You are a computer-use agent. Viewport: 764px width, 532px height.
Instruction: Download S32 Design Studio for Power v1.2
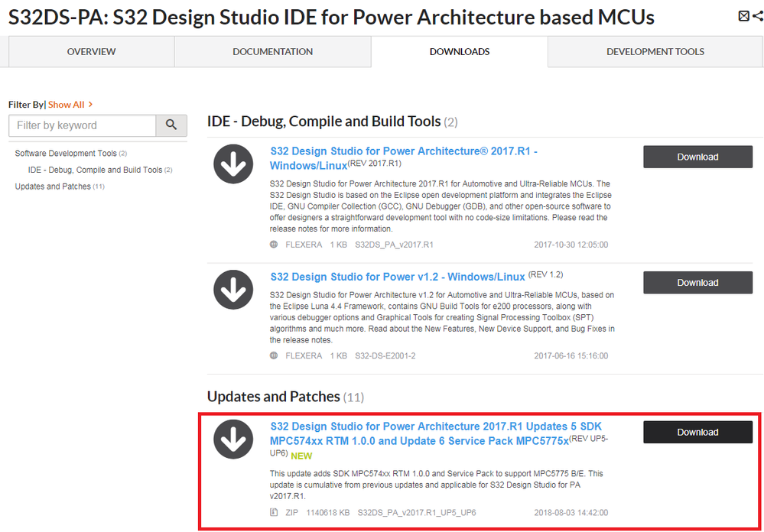pos(697,283)
